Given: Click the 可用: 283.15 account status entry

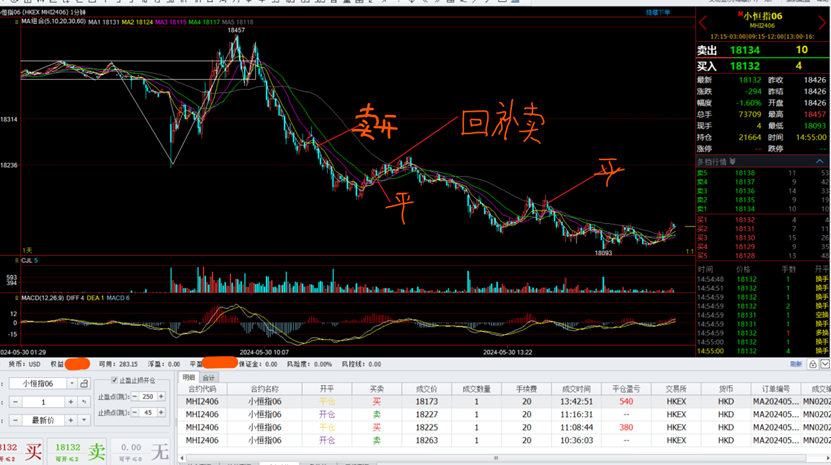Looking at the screenshot, I should click(118, 364).
